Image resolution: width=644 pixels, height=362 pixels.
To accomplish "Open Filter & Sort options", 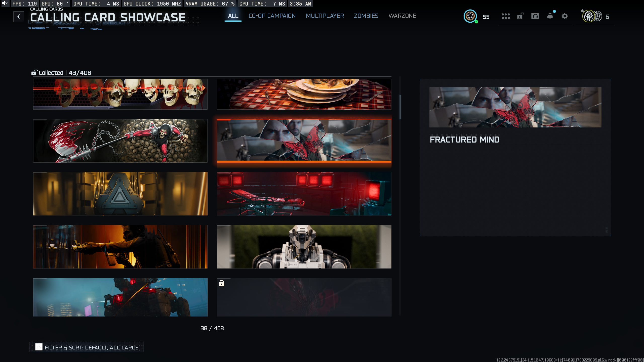I will click(87, 347).
